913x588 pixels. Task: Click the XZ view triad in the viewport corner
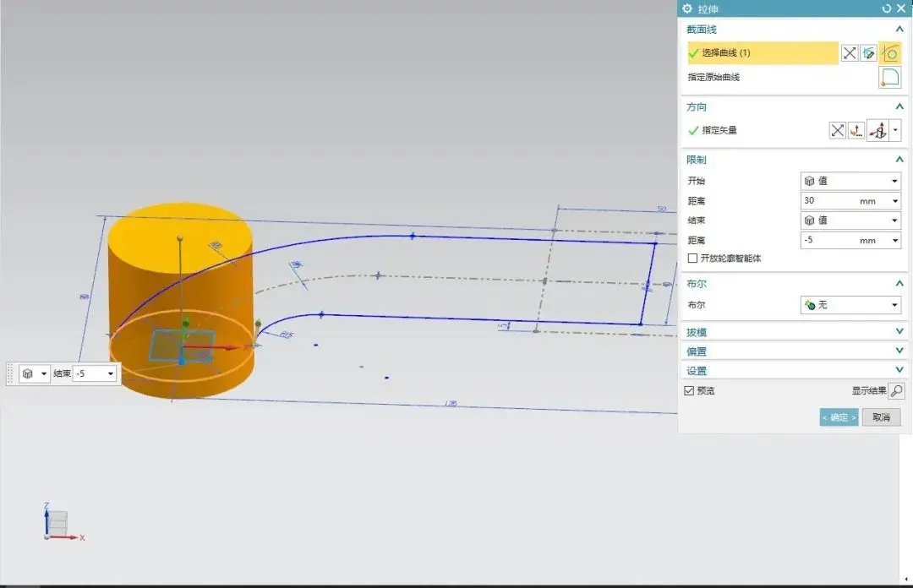click(61, 522)
